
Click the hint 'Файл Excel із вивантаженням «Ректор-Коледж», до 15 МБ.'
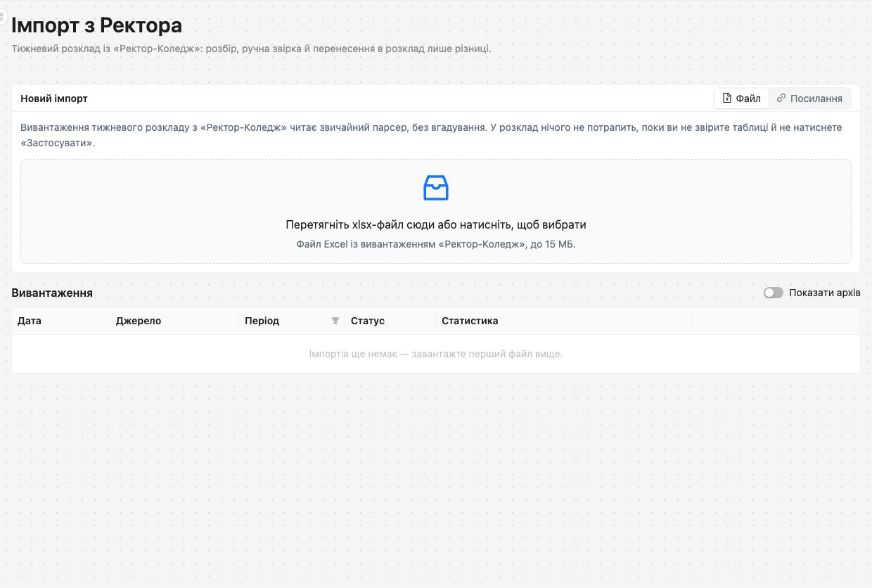point(436,245)
